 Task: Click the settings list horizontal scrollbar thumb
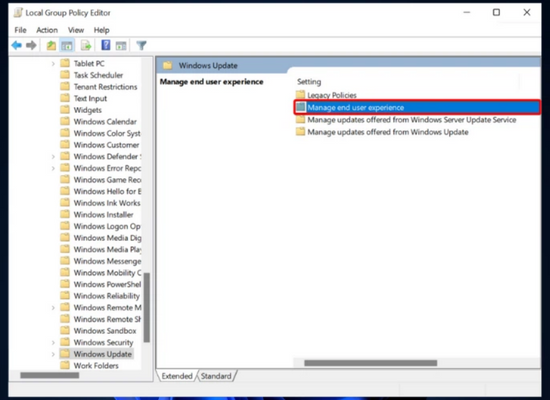pos(370,363)
